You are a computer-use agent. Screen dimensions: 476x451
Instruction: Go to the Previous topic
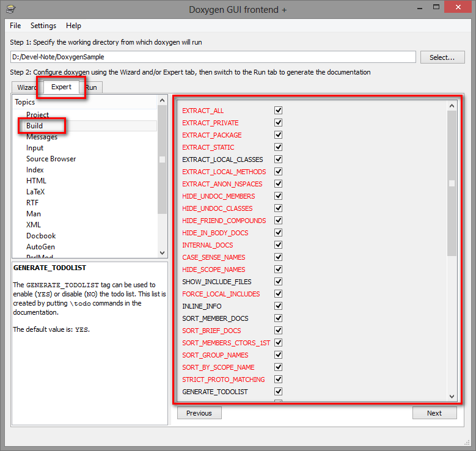199,413
